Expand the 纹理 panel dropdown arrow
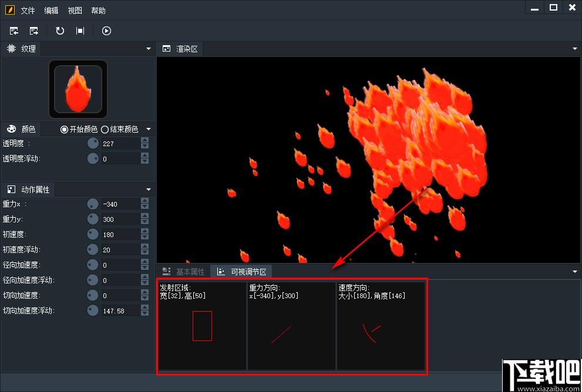Viewport: 582px width, 392px height. pos(149,49)
